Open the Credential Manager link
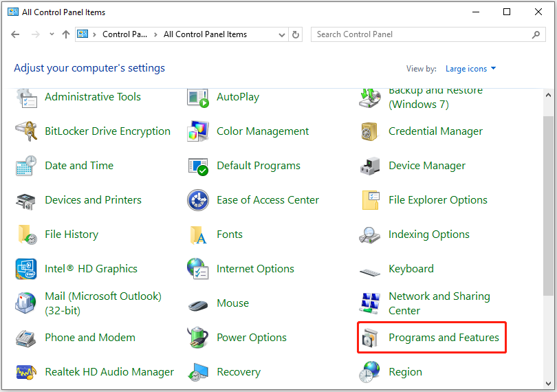 [x=435, y=131]
